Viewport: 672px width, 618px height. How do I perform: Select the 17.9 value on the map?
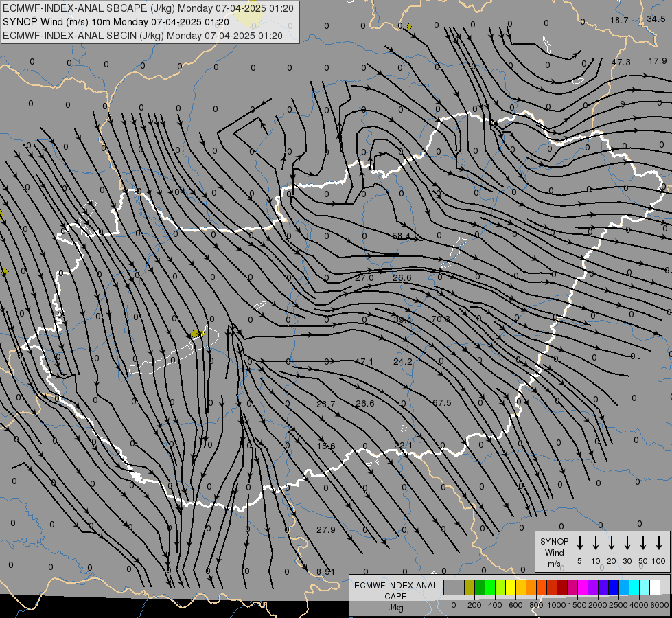tap(658, 61)
